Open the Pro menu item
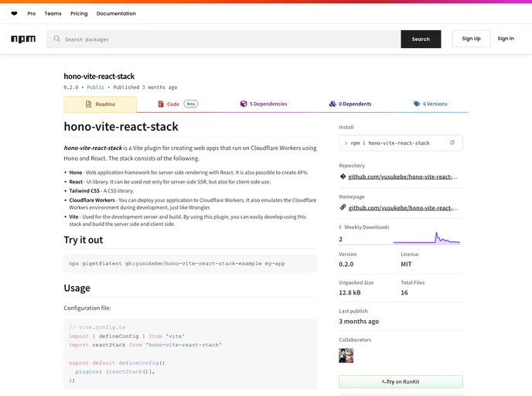 32,14
